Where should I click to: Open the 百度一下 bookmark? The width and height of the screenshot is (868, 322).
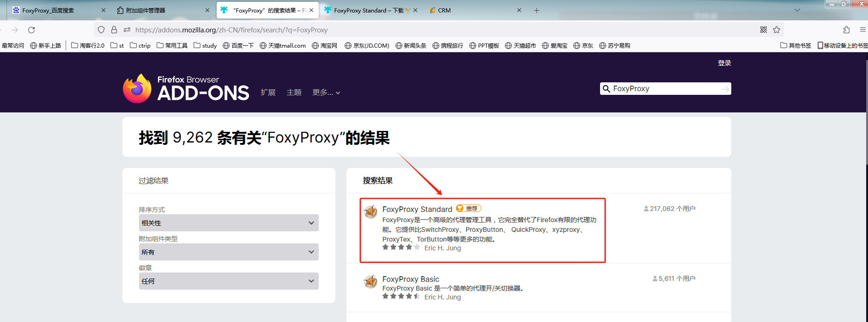[x=238, y=45]
